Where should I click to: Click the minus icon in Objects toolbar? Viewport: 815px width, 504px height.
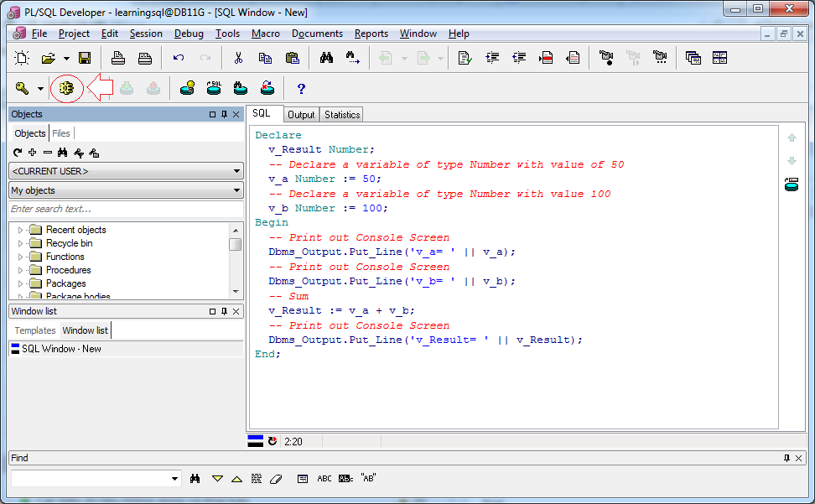coord(48,153)
